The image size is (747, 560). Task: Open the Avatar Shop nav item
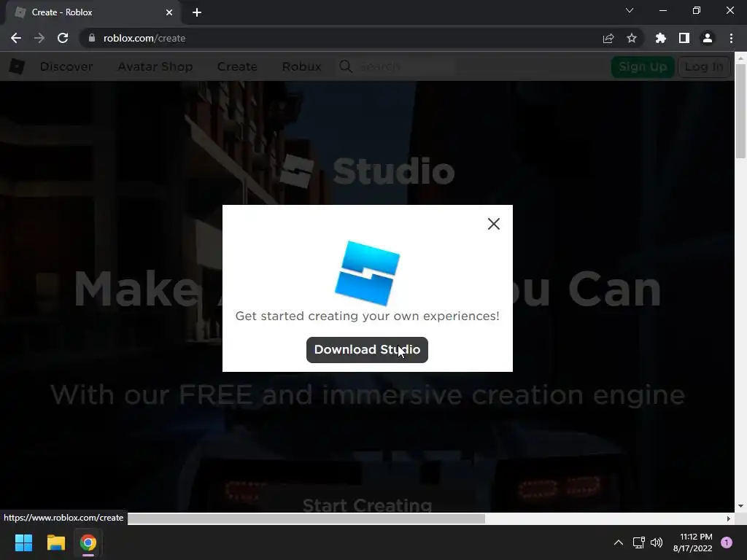point(155,66)
